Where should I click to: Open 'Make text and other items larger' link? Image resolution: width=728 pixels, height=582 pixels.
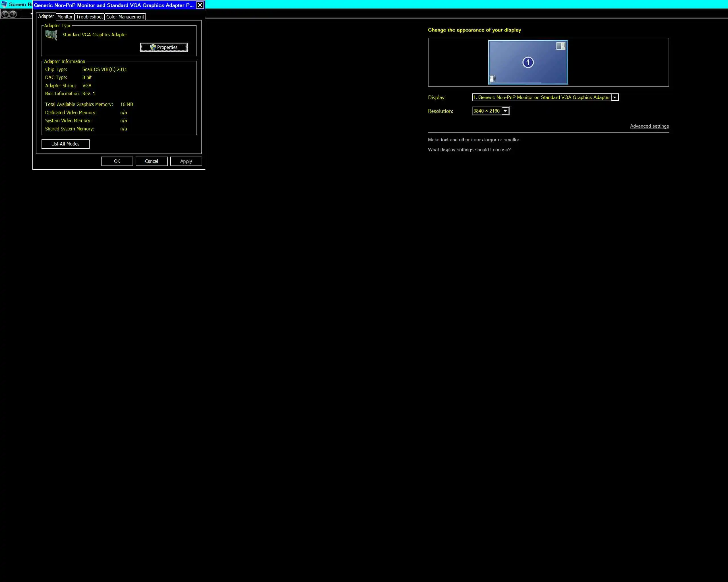pyautogui.click(x=473, y=140)
